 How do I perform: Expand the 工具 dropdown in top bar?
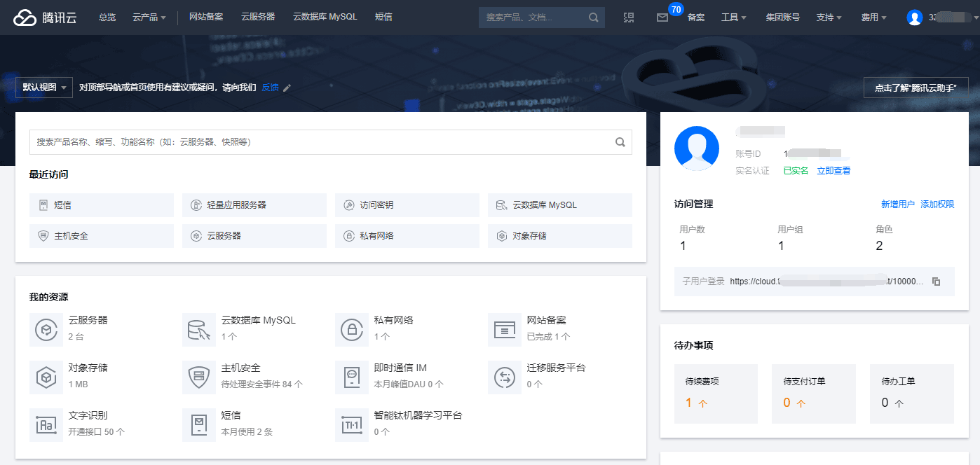pyautogui.click(x=734, y=18)
